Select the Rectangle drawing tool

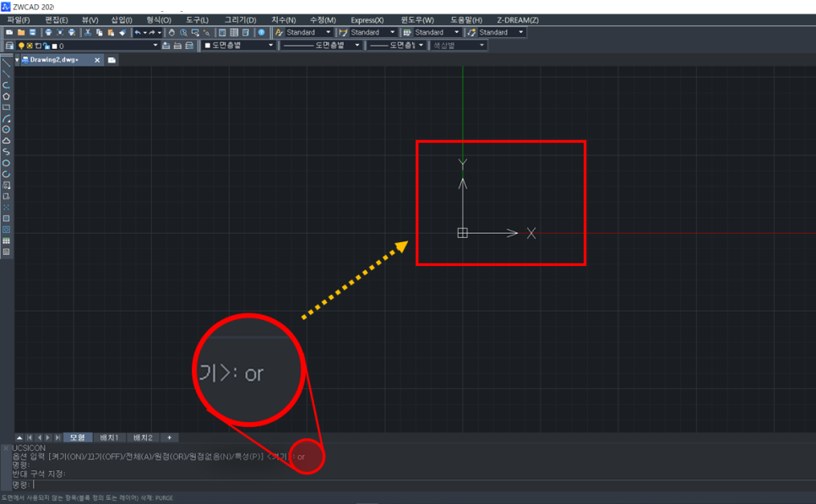[x=6, y=107]
